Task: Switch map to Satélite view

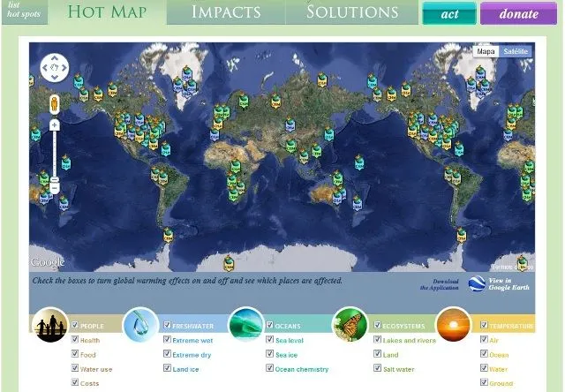Action: 516,51
